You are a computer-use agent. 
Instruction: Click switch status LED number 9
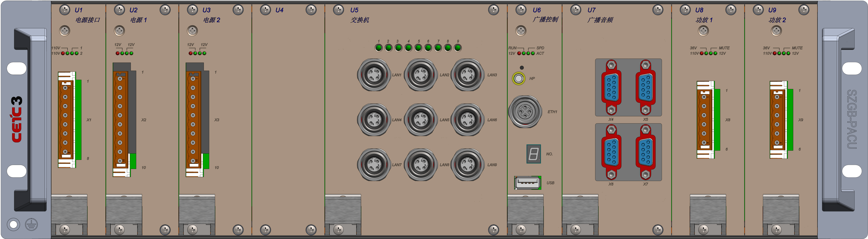point(458,48)
